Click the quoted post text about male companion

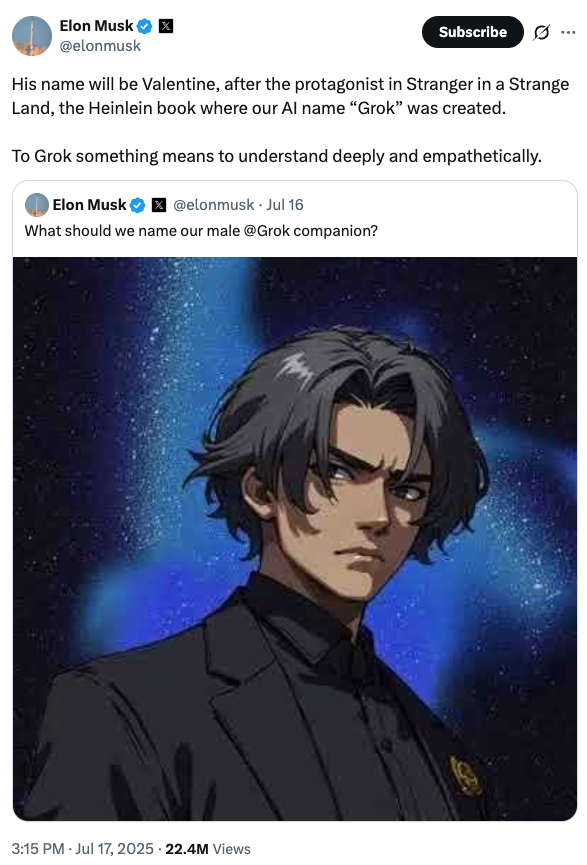click(201, 231)
